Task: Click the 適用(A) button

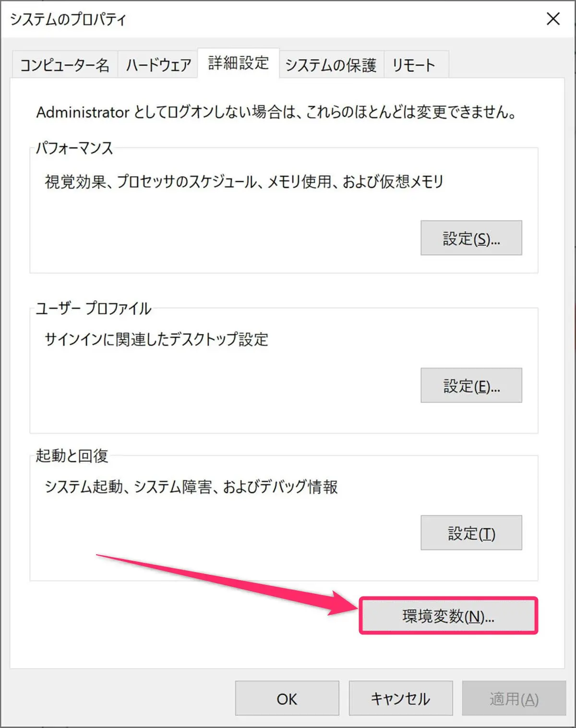Action: [514, 698]
